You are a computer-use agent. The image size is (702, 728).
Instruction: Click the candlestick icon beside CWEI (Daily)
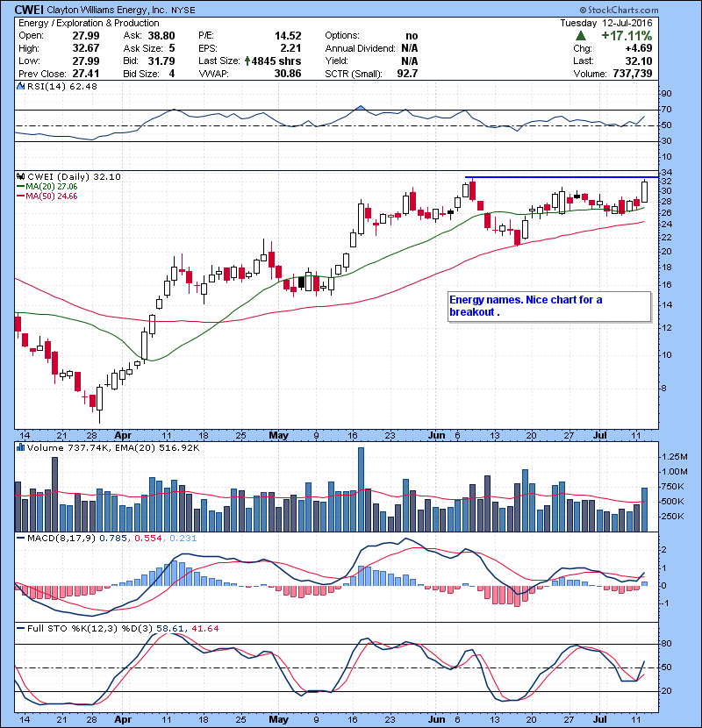(x=20, y=176)
